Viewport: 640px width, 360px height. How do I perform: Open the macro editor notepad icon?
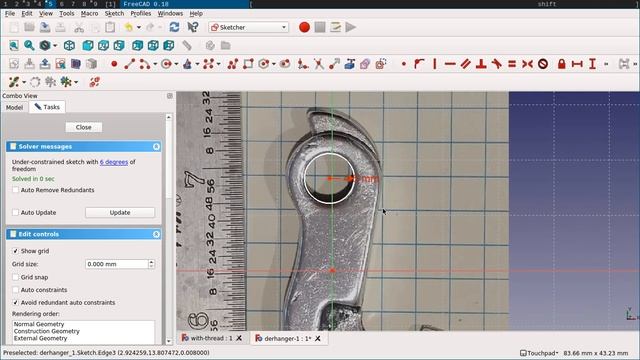[335, 27]
